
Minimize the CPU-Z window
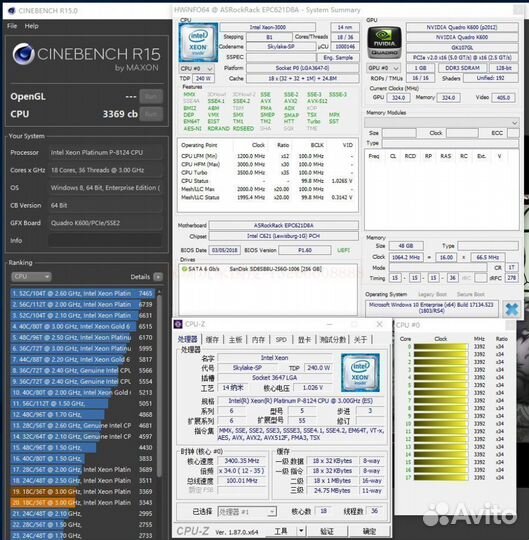[330, 324]
